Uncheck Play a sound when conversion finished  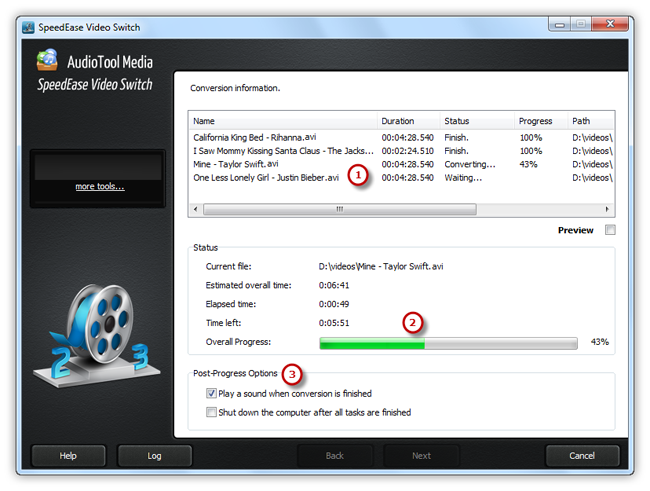[x=211, y=393]
